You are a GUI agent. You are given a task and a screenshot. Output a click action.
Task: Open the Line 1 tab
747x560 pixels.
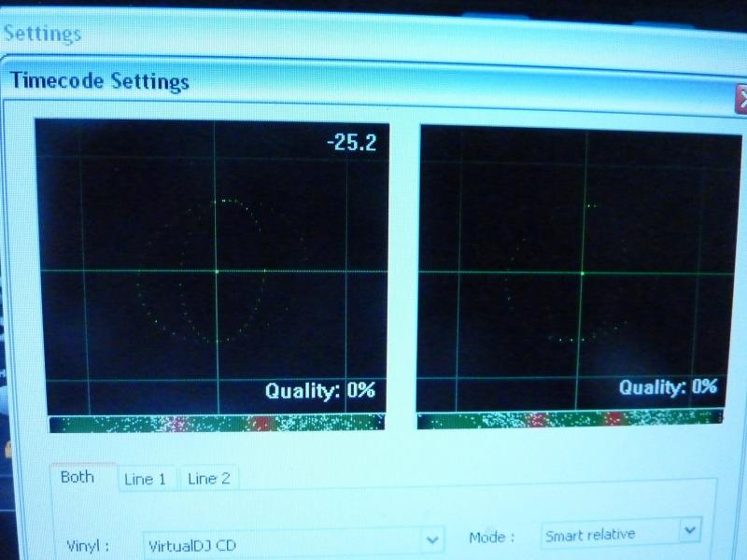[146, 478]
